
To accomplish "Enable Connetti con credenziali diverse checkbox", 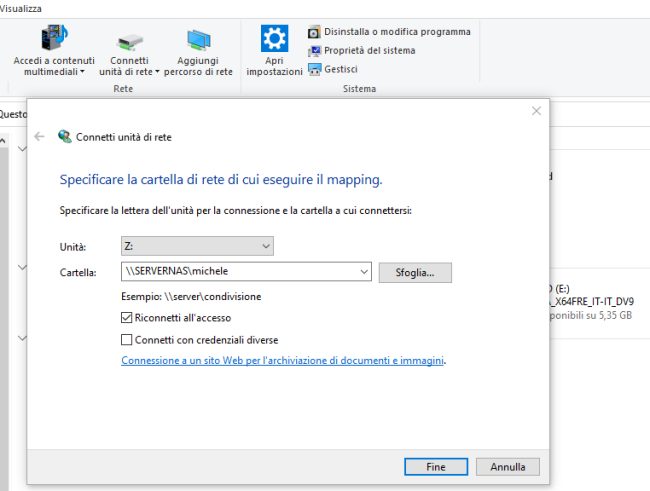I will click(126, 340).
